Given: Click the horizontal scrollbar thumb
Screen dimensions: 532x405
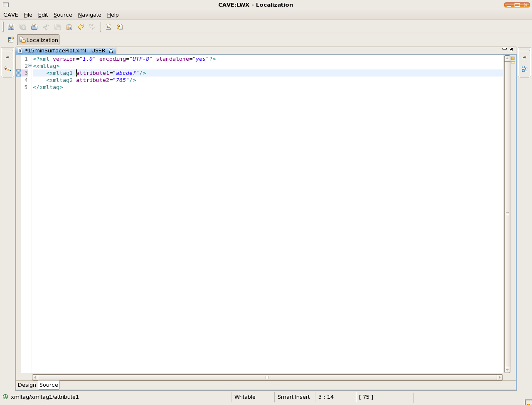Looking at the screenshot, I should pyautogui.click(x=267, y=378).
